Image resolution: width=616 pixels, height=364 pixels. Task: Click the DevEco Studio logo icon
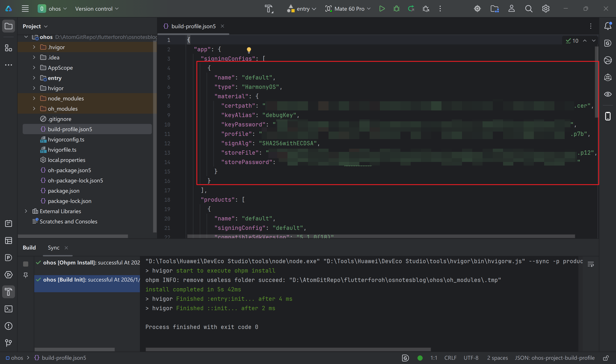click(9, 9)
